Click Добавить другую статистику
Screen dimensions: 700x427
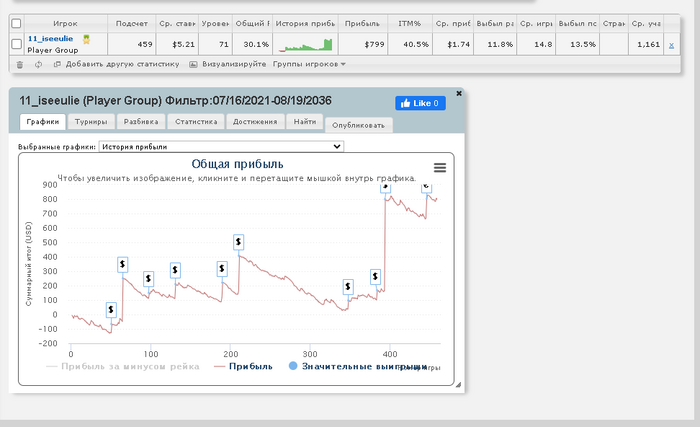[117, 64]
